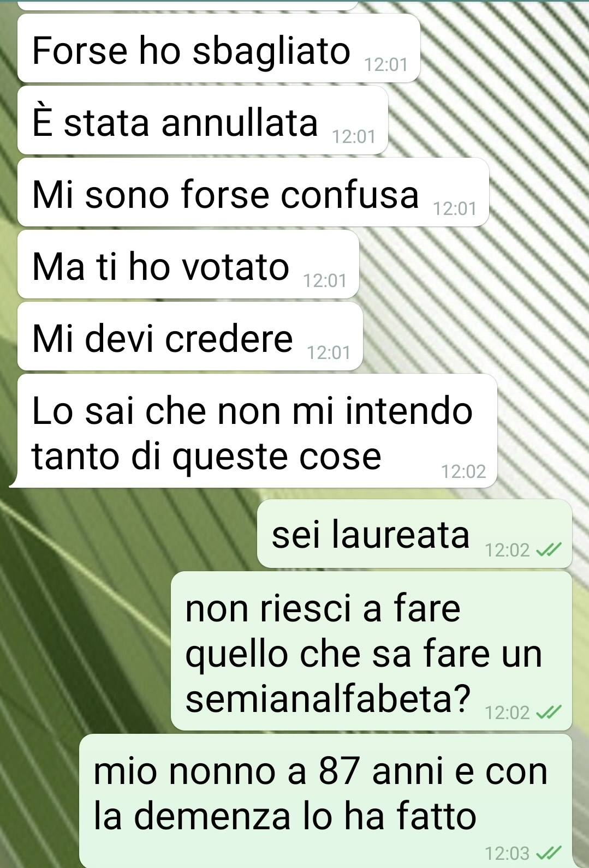Click read receipt ticks at 12:03 message
The width and height of the screenshot is (589, 868).
[x=549, y=853]
